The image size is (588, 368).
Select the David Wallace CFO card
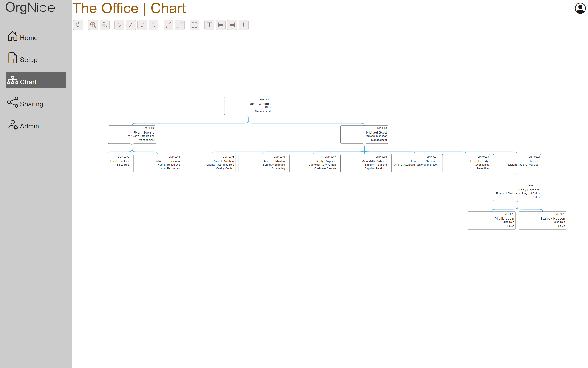coord(248,106)
